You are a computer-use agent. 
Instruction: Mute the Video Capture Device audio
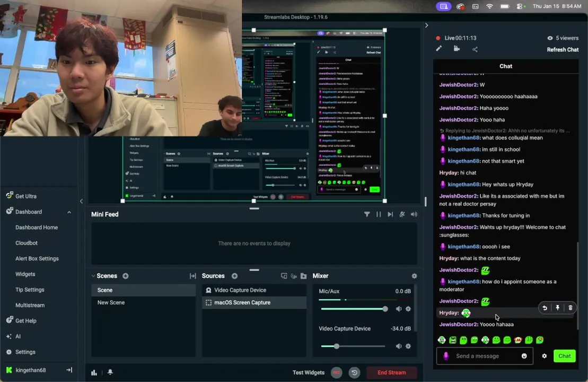(398, 346)
